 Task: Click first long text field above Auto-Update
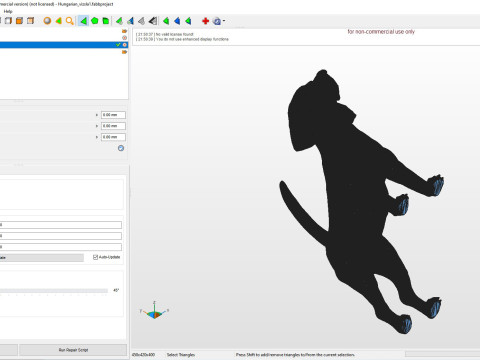pyautogui.click(x=61, y=225)
